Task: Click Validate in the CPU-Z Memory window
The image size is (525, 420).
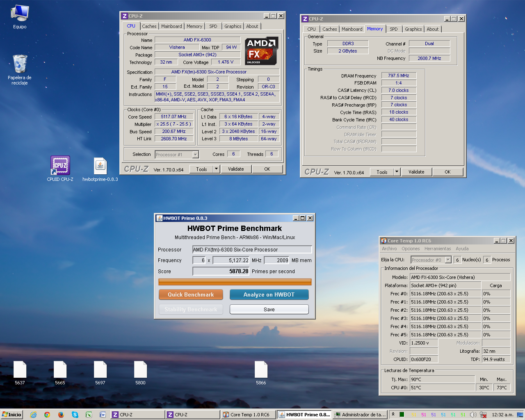Action: tap(416, 172)
